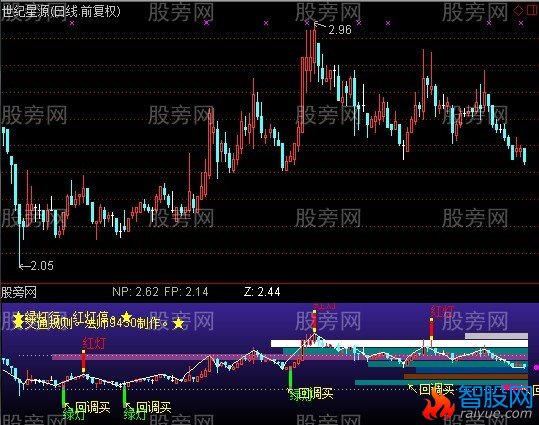Select the chart title 世纪星源(日线.前复权)

[x=61, y=12]
